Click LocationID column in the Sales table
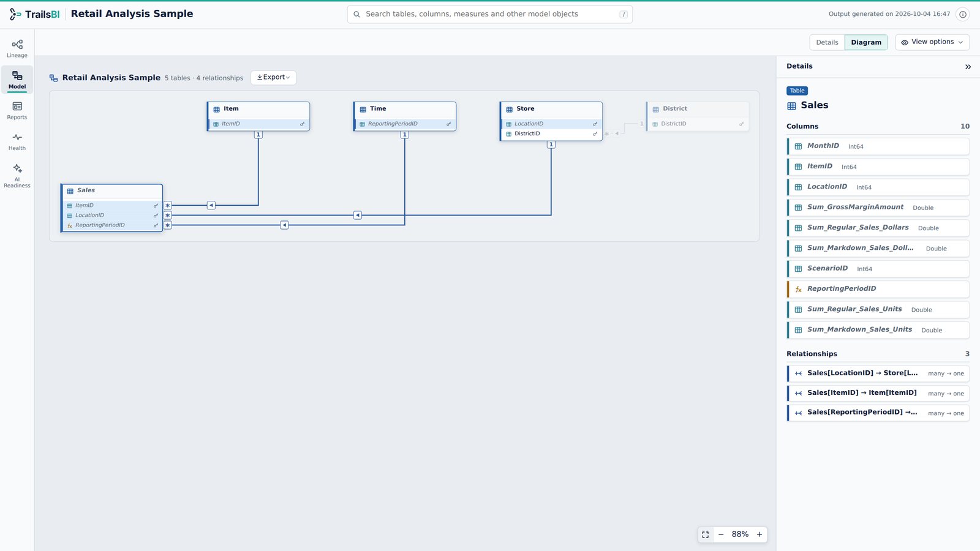 click(113, 216)
